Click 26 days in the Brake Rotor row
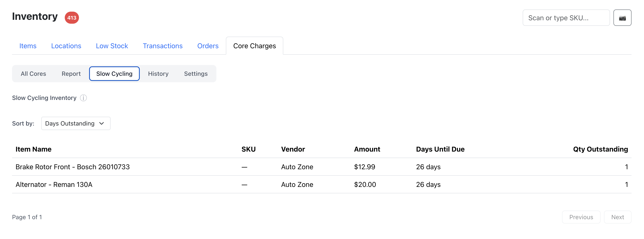Image resolution: width=644 pixels, height=239 pixels. pyautogui.click(x=428, y=167)
